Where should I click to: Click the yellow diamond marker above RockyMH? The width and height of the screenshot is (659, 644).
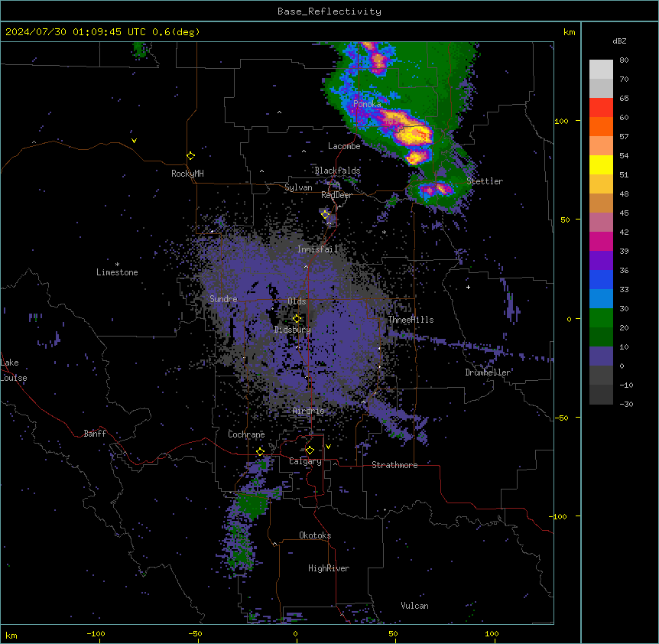(x=190, y=155)
